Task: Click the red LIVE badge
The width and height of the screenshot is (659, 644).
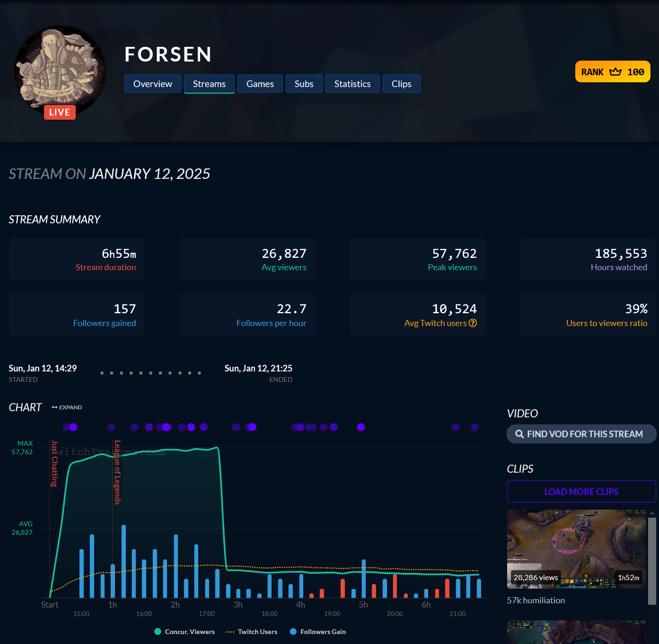Action: tap(60, 112)
